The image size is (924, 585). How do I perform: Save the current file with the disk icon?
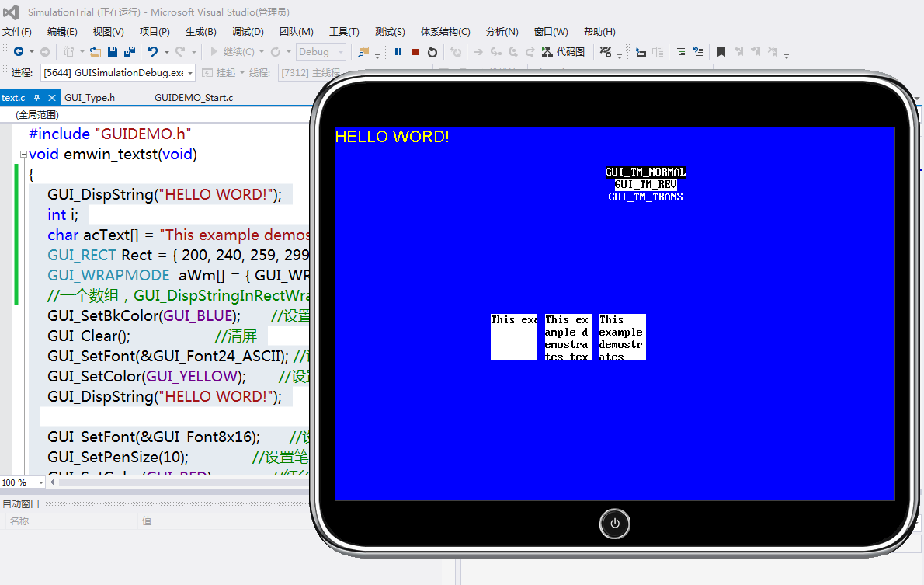pos(113,52)
